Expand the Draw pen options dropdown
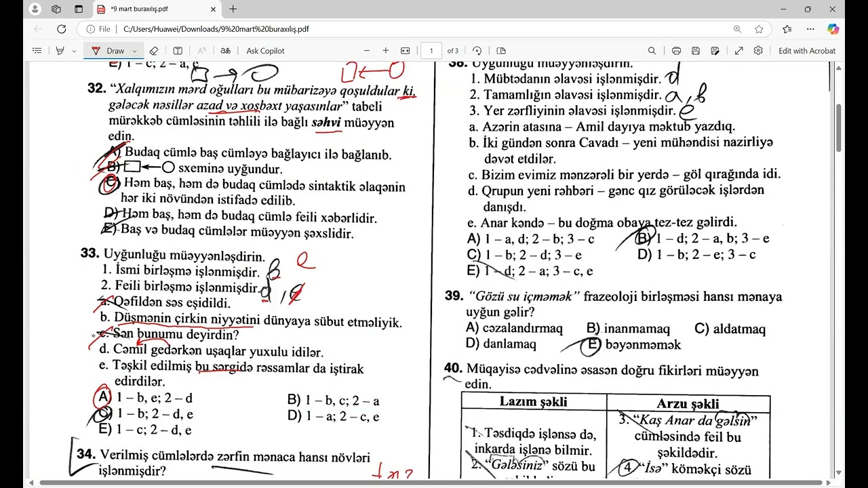Screen dimensions: 868x488 coord(134,51)
